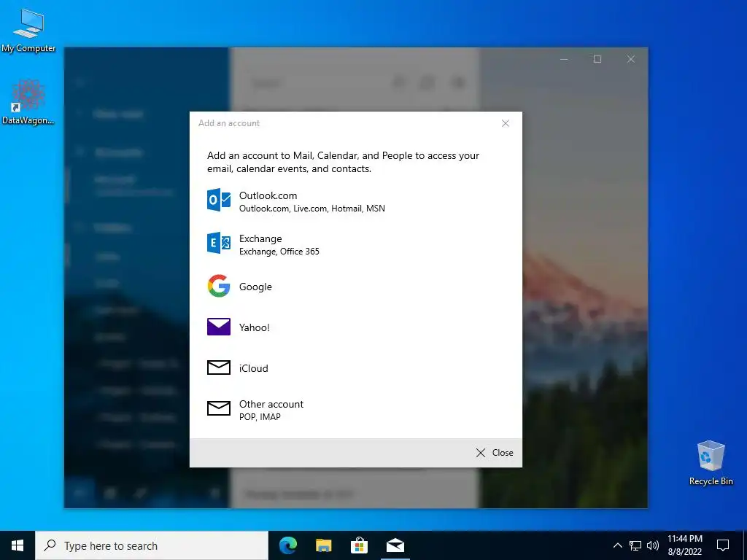Open the notification center icon
The height and width of the screenshot is (560, 747).
click(723, 545)
